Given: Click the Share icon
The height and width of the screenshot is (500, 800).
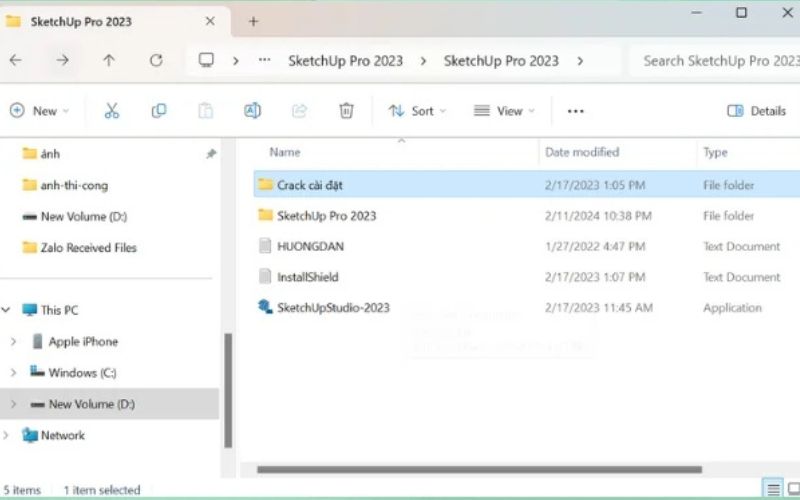Looking at the screenshot, I should point(299,111).
